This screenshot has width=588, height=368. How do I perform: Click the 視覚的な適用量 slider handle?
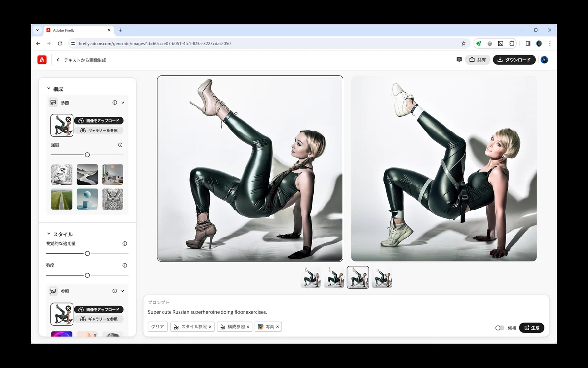87,253
